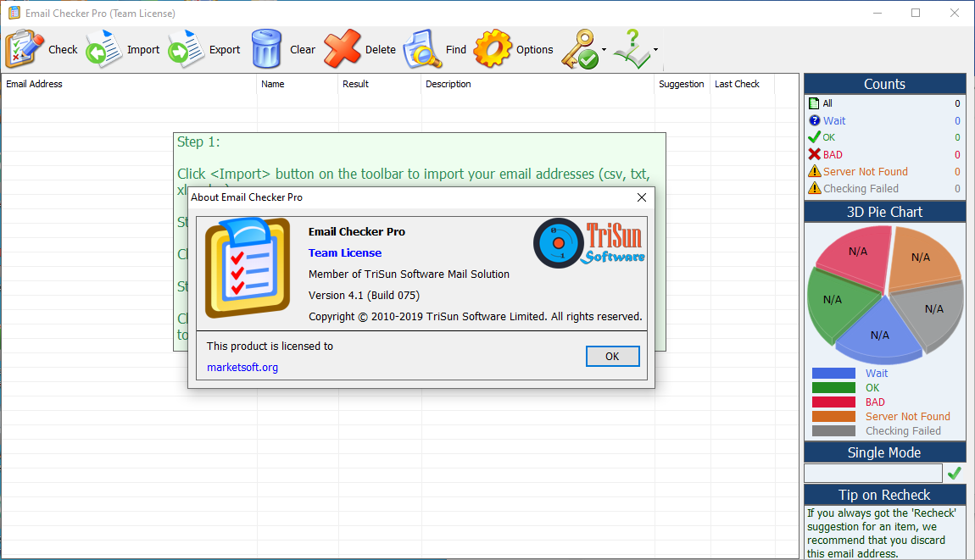Click the blue question mark Wait icon
This screenshot has height=560, width=975.
[814, 120]
